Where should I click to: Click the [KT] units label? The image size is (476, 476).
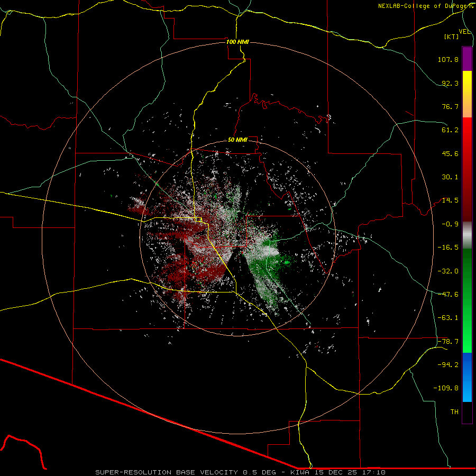click(x=452, y=36)
